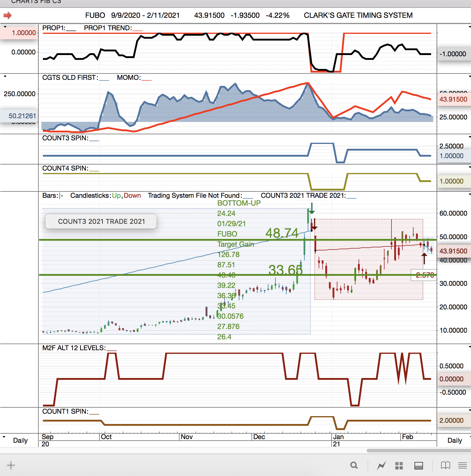Screen dimensions: 471x476
Task: Click the 43.91500 price axis marker
Action: click(453, 251)
